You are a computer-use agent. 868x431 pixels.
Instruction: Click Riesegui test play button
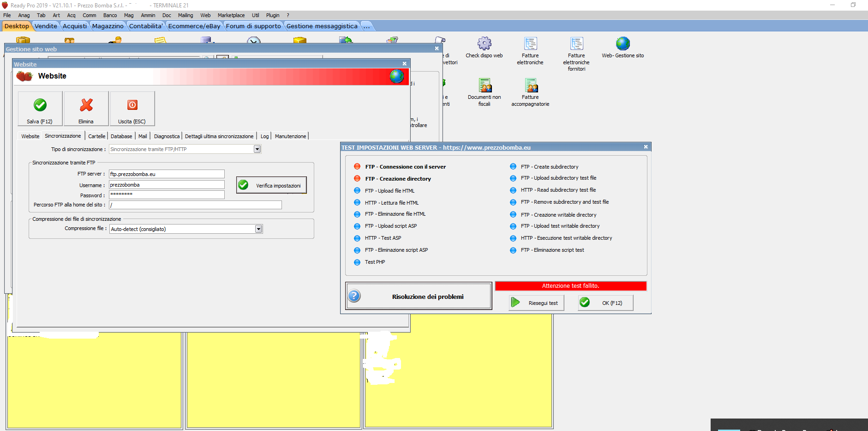(x=536, y=303)
